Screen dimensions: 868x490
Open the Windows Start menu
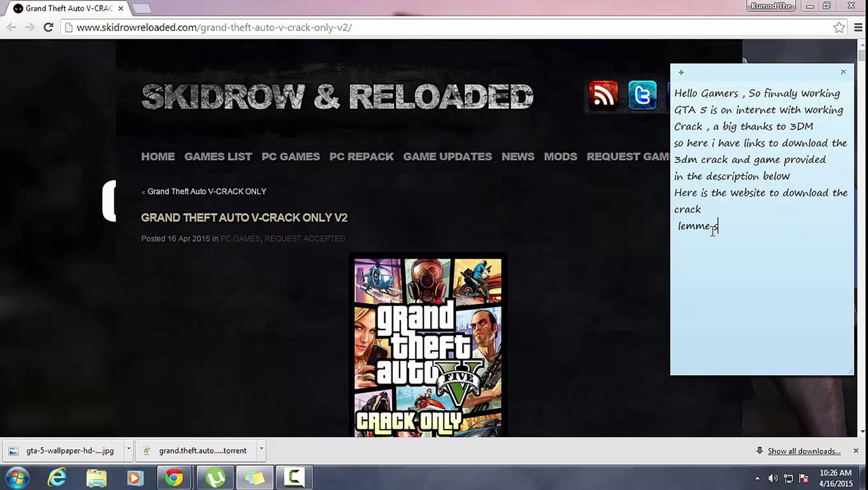(18, 478)
